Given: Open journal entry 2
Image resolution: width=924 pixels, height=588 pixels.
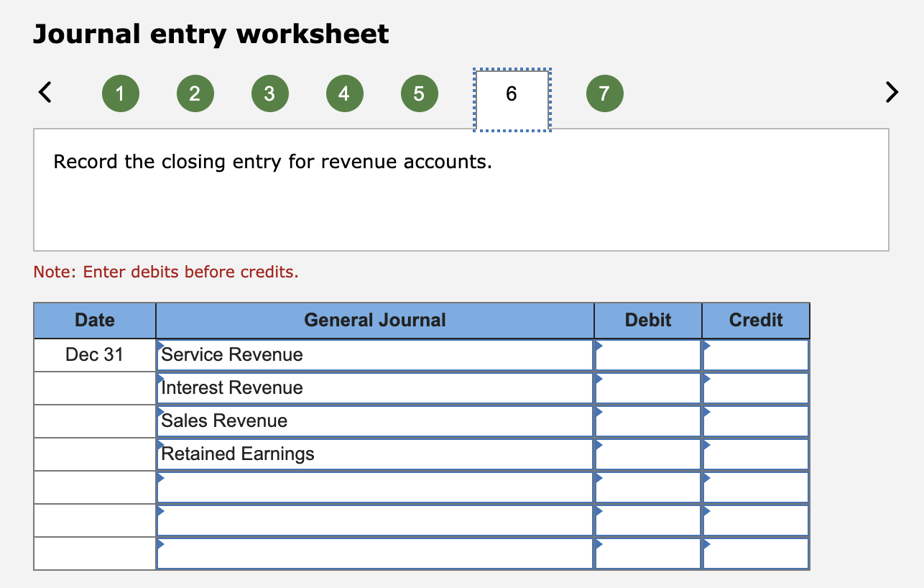Looking at the screenshot, I should (195, 93).
